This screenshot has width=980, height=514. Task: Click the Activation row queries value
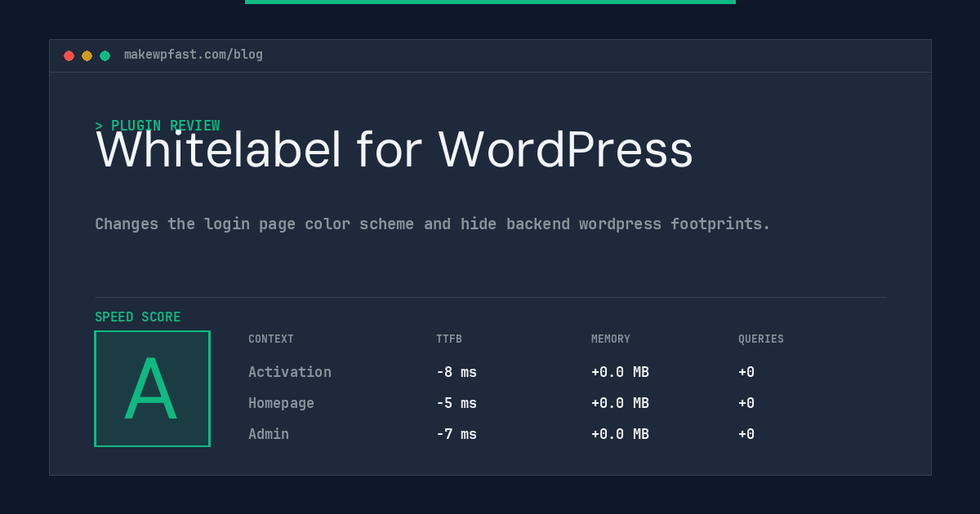[746, 372]
